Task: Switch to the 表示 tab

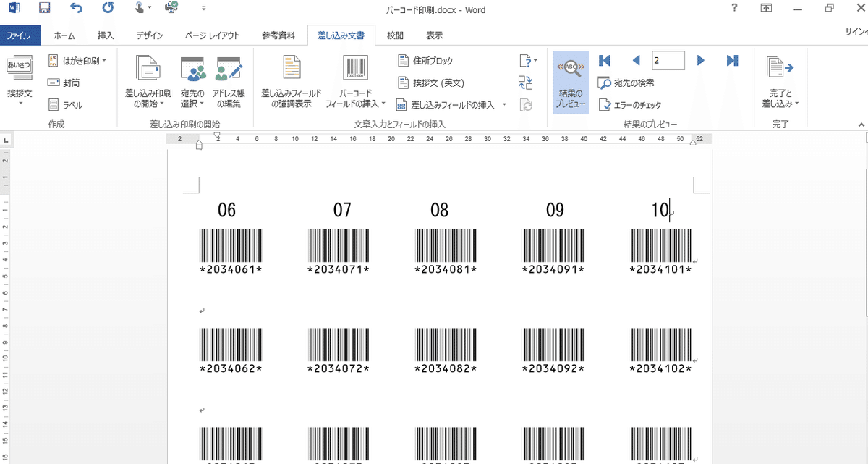Action: tap(434, 35)
